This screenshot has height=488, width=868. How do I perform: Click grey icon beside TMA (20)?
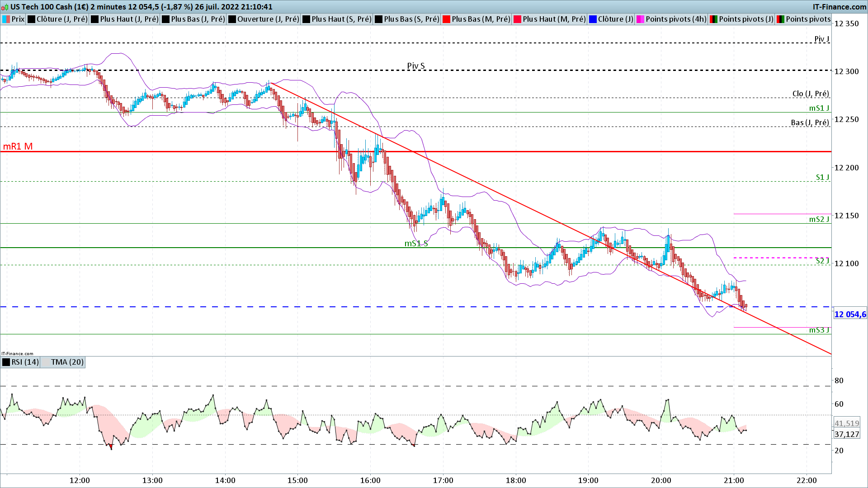(46, 362)
